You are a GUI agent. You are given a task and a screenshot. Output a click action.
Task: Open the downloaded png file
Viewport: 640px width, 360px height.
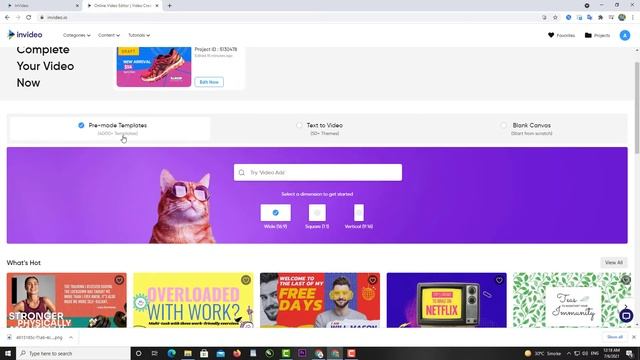(x=36, y=338)
